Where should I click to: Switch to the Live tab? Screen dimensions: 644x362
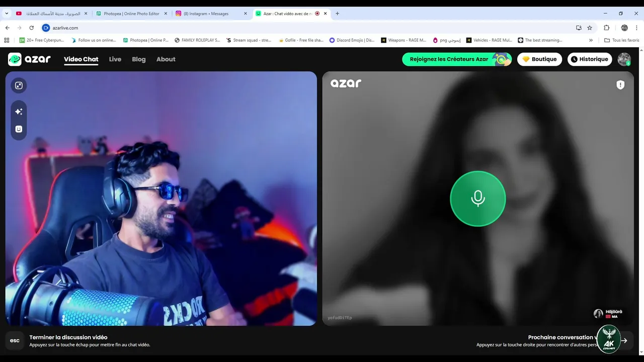pyautogui.click(x=115, y=59)
